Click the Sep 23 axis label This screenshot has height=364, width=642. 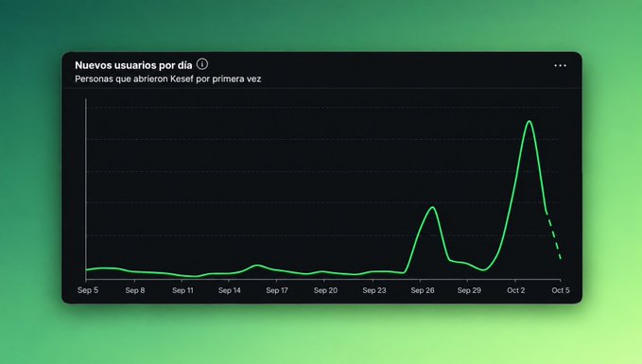click(374, 290)
